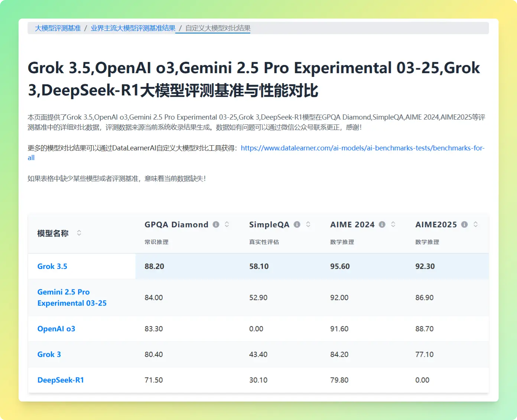
Task: Open the Grok 3 model link
Action: point(49,354)
